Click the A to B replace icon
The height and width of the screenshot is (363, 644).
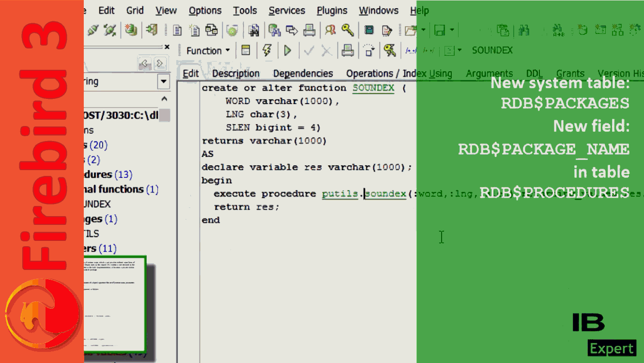click(x=558, y=30)
